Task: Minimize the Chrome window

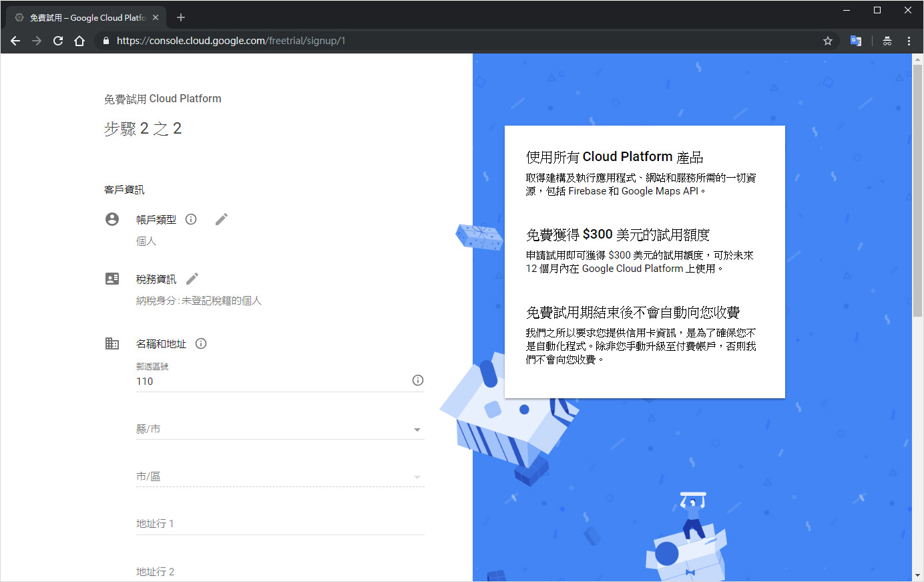Action: tap(847, 10)
